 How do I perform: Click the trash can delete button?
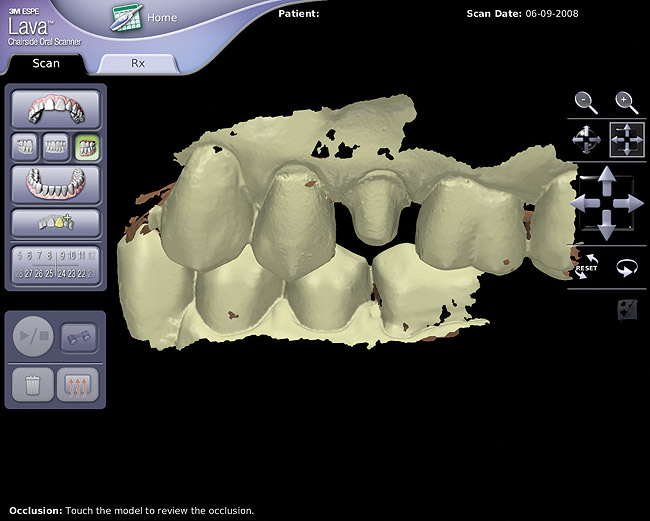[34, 384]
